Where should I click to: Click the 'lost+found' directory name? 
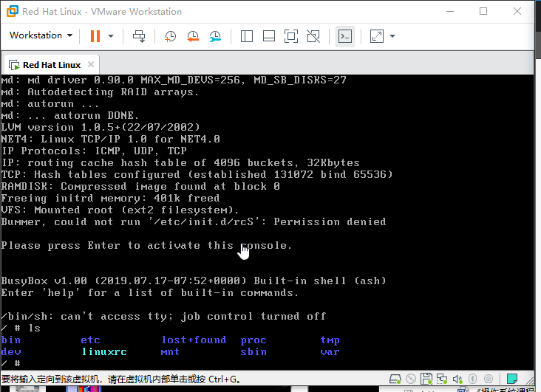pyautogui.click(x=194, y=340)
